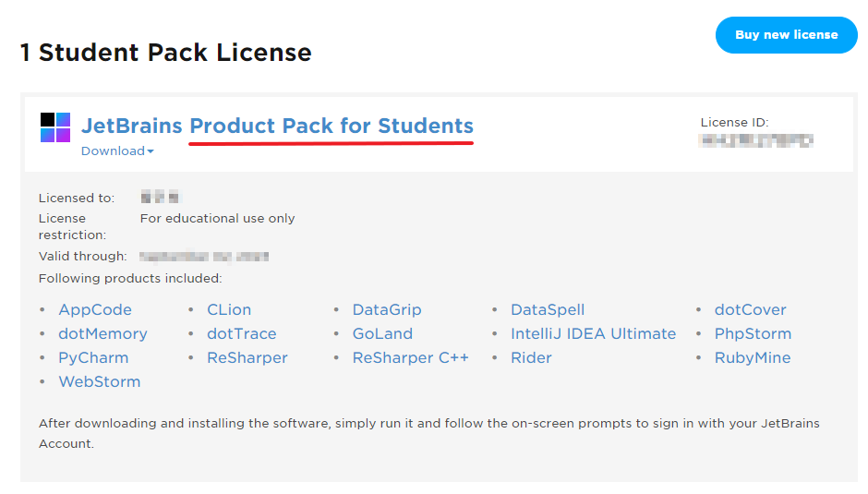This screenshot has width=868, height=494.
Task: Select the 'License ID:' label
Action: point(735,123)
